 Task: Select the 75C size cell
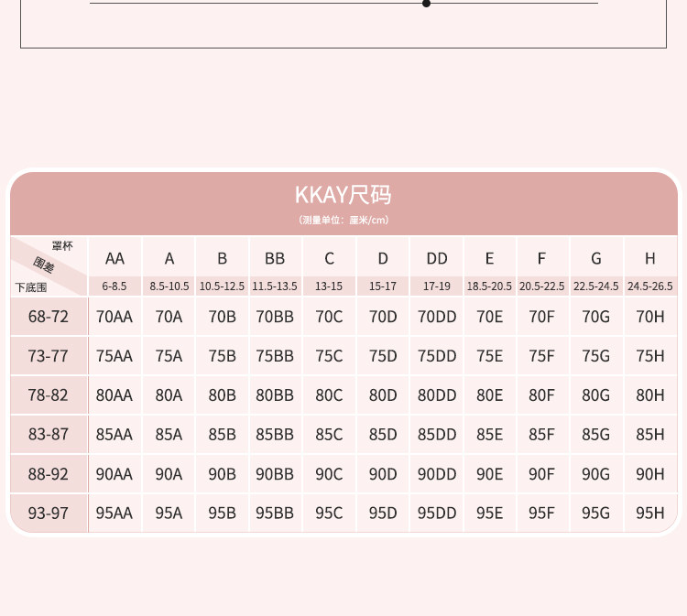tap(329, 355)
